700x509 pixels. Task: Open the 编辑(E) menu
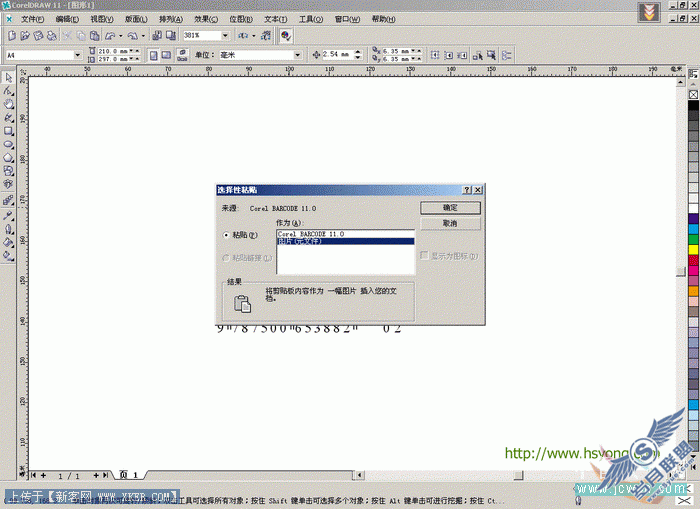coord(67,19)
